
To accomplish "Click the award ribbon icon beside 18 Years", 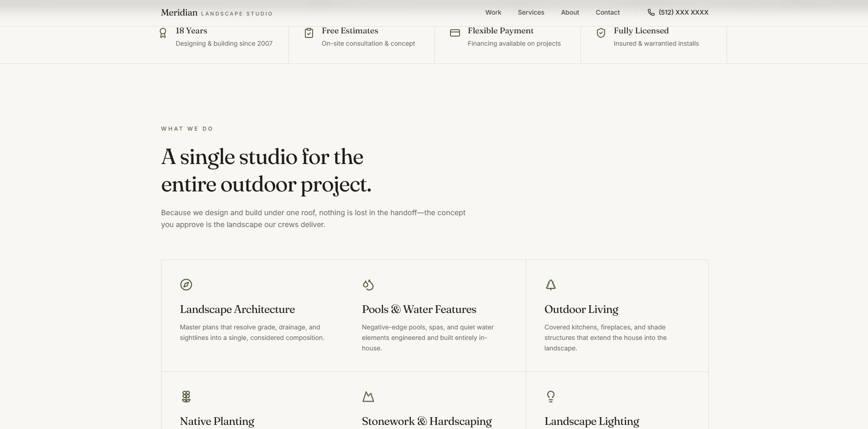I will (x=163, y=33).
